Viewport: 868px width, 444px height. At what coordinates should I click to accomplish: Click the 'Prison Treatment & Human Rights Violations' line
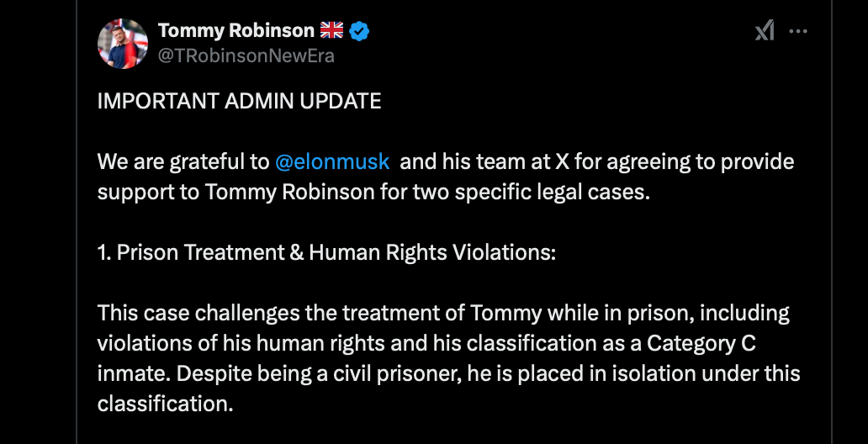point(336,252)
